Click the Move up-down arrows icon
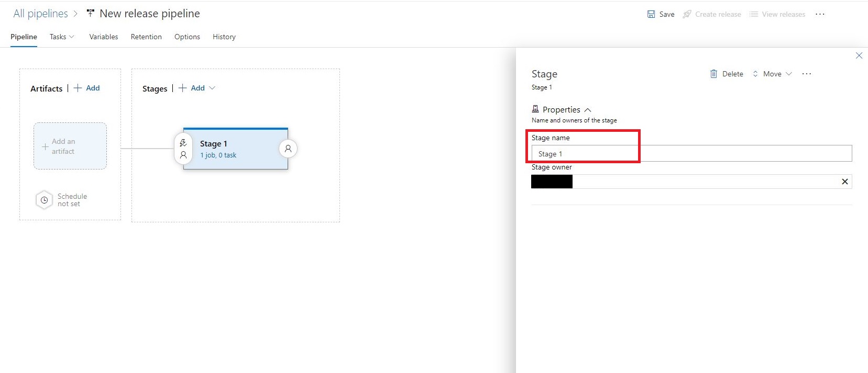868x373 pixels. 755,74
